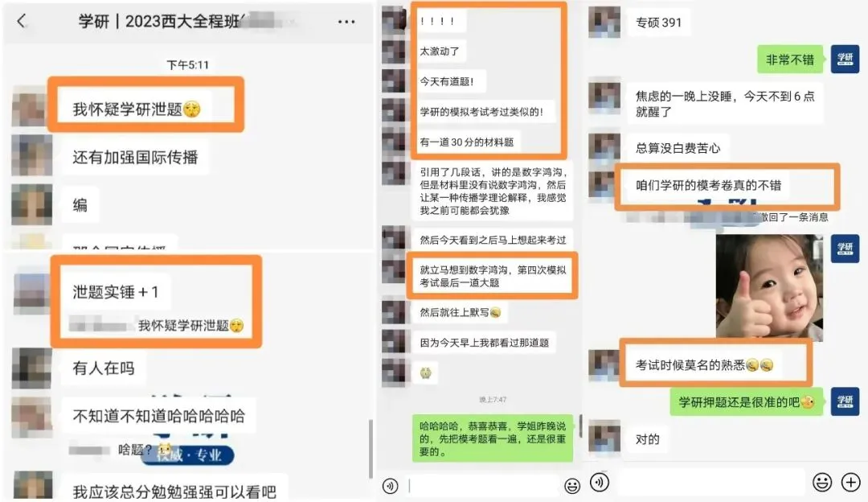Tap the quoted reply 我怀疑学研泄题 under 泄题实锤+1
868x502 pixels.
pyautogui.click(x=159, y=325)
